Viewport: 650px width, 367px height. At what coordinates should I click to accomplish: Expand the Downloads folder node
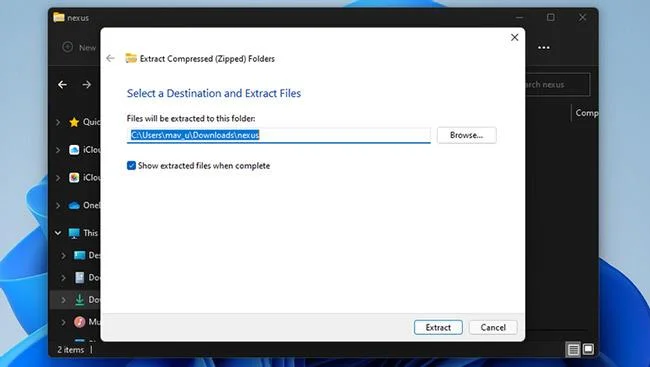pyautogui.click(x=63, y=299)
